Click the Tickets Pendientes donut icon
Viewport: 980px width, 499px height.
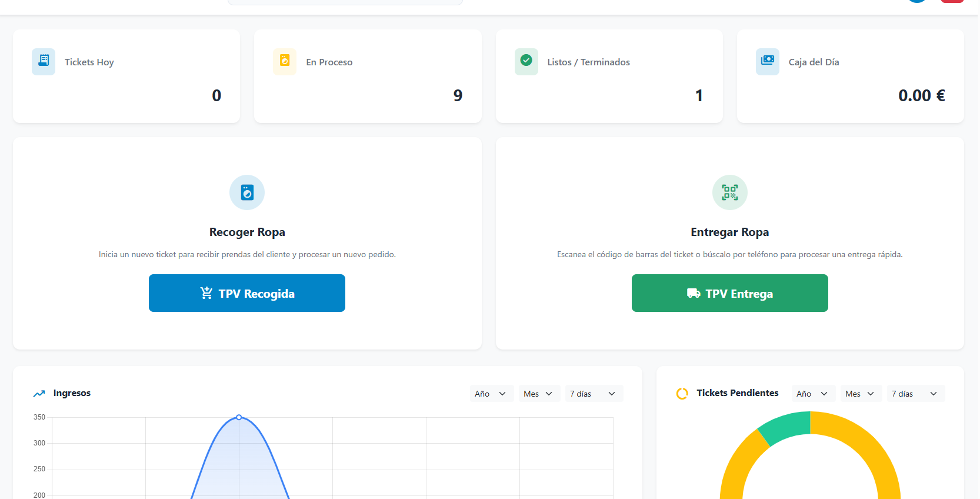(682, 394)
